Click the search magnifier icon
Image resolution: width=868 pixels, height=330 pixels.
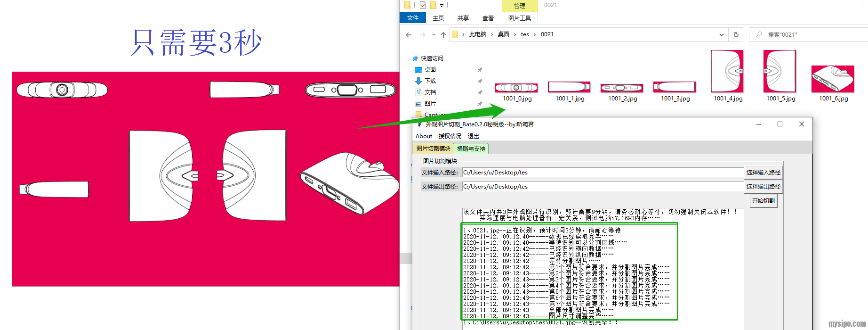pyautogui.click(x=759, y=34)
